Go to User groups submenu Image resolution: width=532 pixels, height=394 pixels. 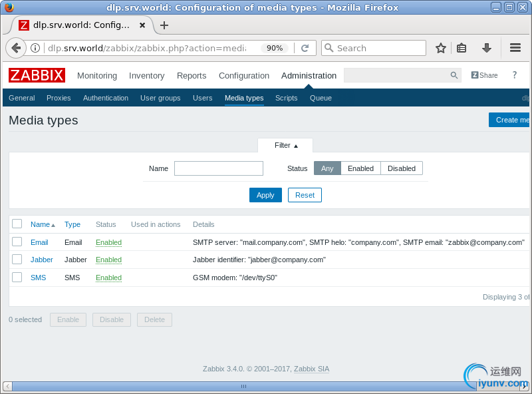click(x=160, y=98)
